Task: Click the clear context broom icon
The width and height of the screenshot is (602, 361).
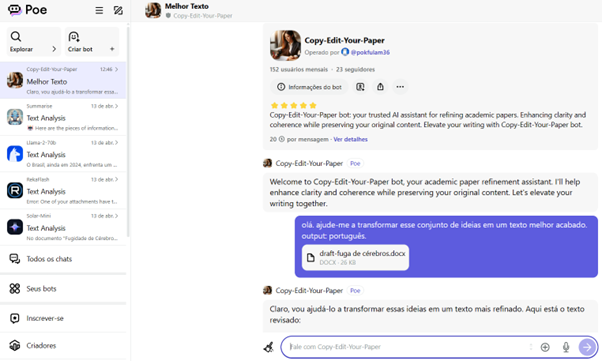Action: 269,347
